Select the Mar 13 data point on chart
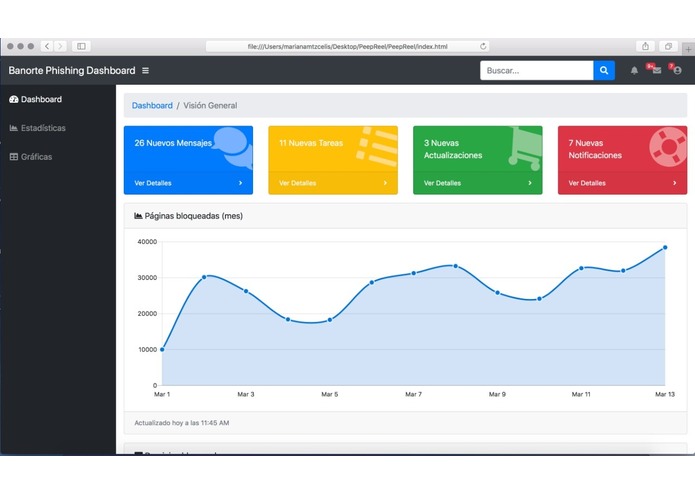Viewport: 695px width, 494px height. [x=665, y=248]
